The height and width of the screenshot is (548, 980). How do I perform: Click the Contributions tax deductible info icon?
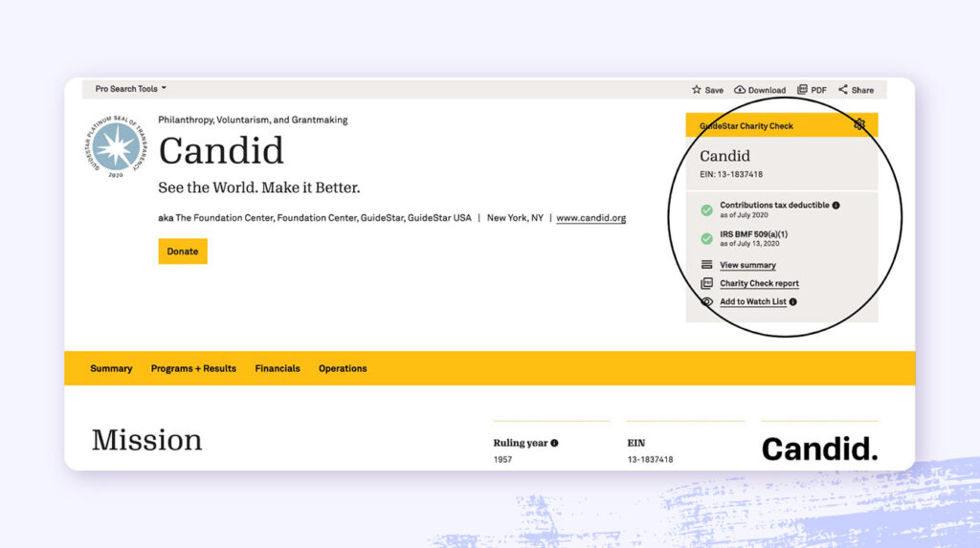click(835, 205)
